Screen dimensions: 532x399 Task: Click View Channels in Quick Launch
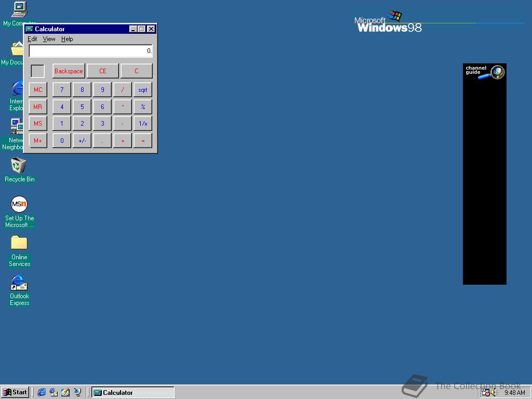78,392
